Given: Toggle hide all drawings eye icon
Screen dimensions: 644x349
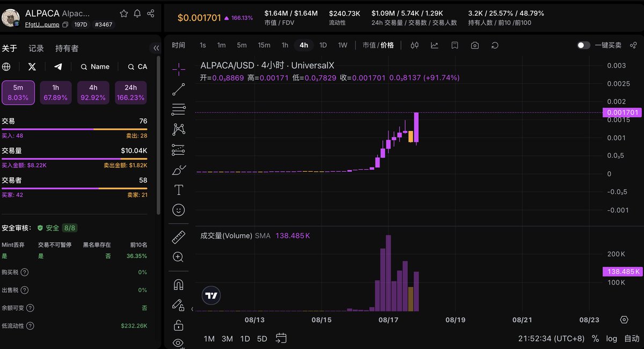Looking at the screenshot, I should coord(178,343).
